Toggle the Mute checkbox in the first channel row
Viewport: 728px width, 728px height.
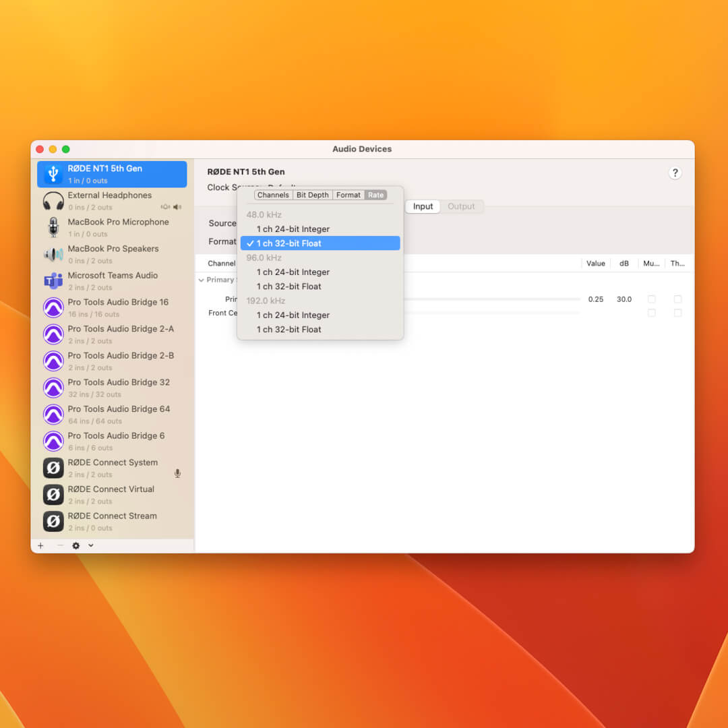coord(651,299)
